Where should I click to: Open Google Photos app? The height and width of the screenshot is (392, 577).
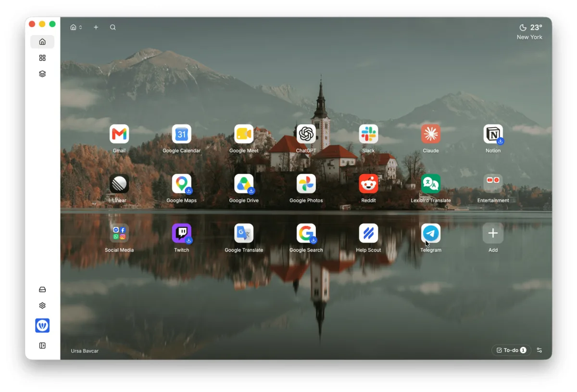(306, 184)
